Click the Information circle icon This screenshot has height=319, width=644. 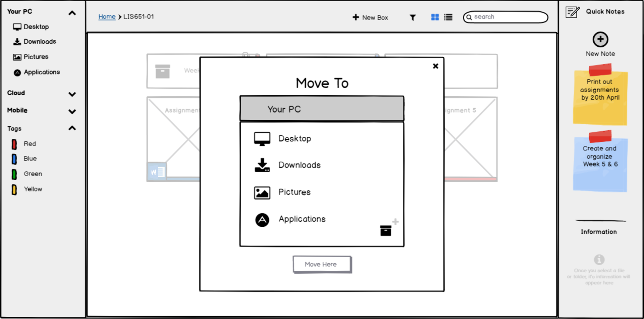pyautogui.click(x=599, y=260)
